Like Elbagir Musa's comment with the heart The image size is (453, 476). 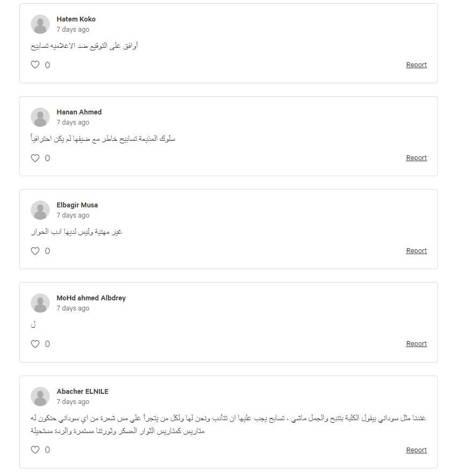[35, 251]
